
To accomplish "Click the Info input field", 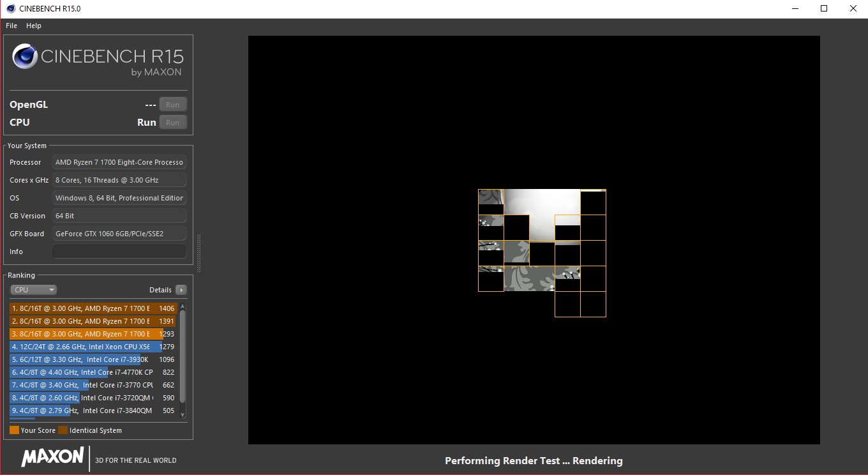I will pos(119,252).
